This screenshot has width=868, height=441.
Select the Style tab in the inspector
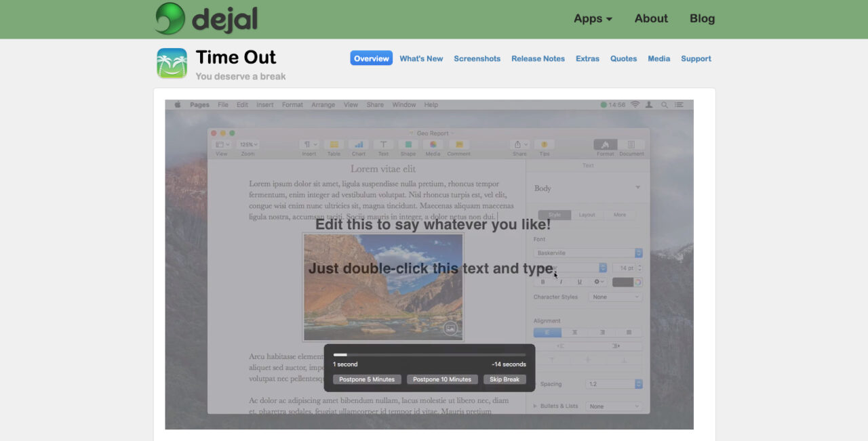(x=555, y=215)
